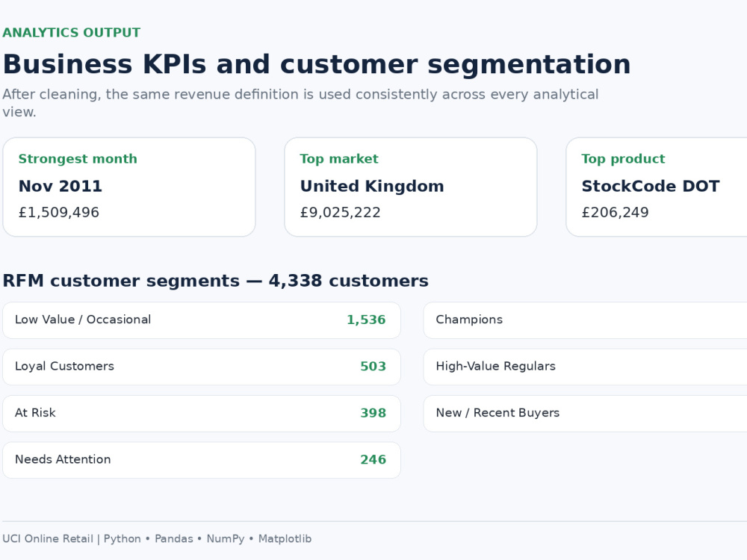Click the ANALYTICS OUTPUT label
This screenshot has height=560, width=747.
coord(72,32)
